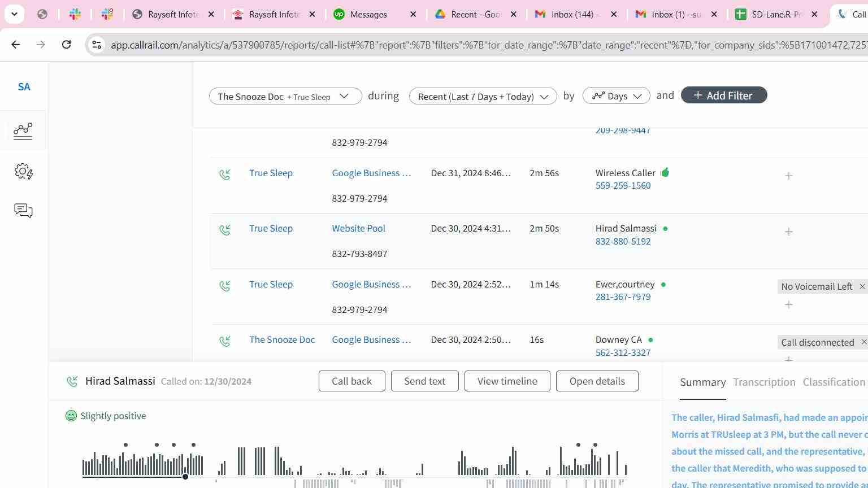This screenshot has width=868, height=488.
Task: Remove the No Voicemail Left tag
Action: point(862,286)
